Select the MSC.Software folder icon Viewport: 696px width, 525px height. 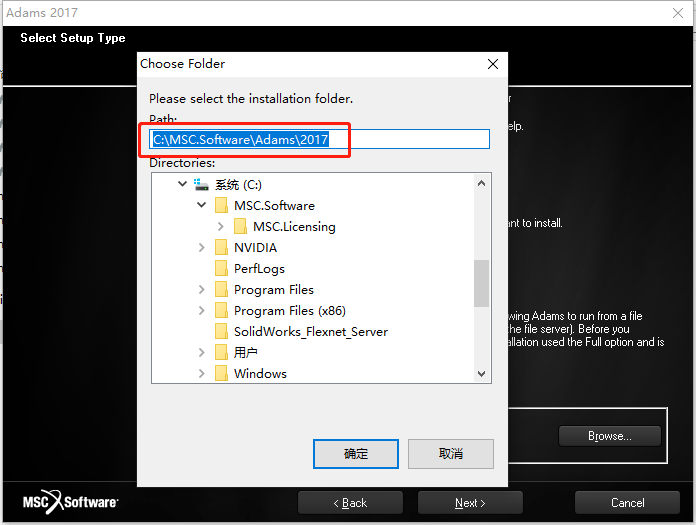pyautogui.click(x=221, y=205)
